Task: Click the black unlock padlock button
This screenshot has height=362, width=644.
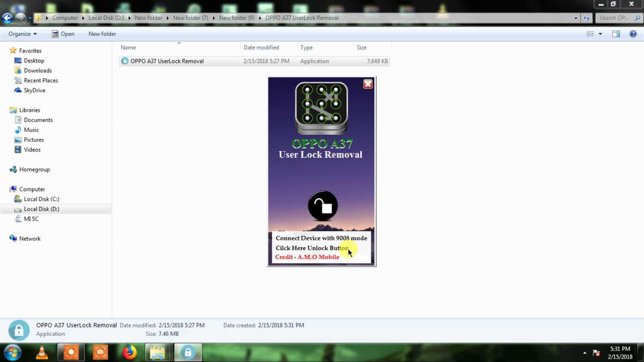Action: (323, 206)
